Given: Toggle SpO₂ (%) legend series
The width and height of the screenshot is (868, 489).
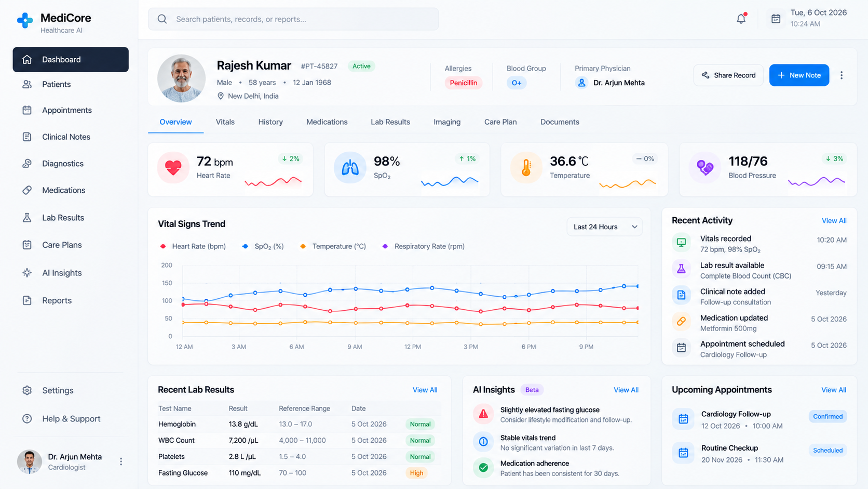Looking at the screenshot, I should point(263,246).
